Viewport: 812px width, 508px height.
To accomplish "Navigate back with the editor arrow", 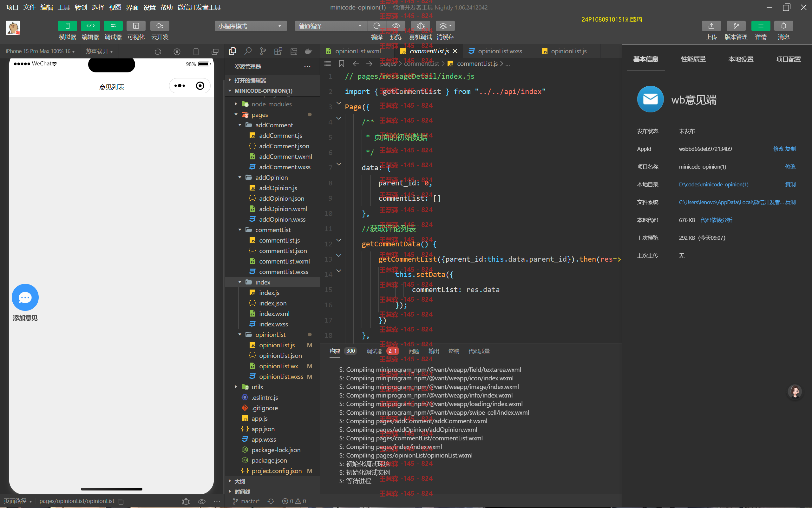I will tap(356, 63).
